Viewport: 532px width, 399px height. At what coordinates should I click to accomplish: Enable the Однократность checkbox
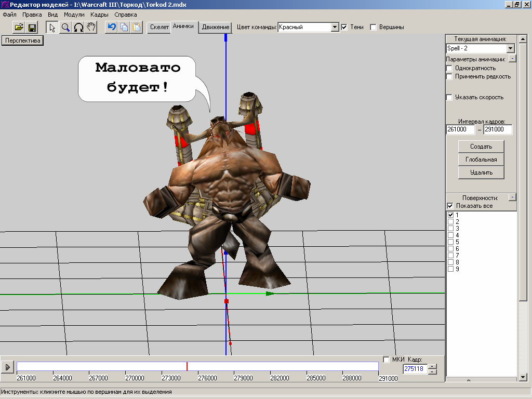click(449, 68)
